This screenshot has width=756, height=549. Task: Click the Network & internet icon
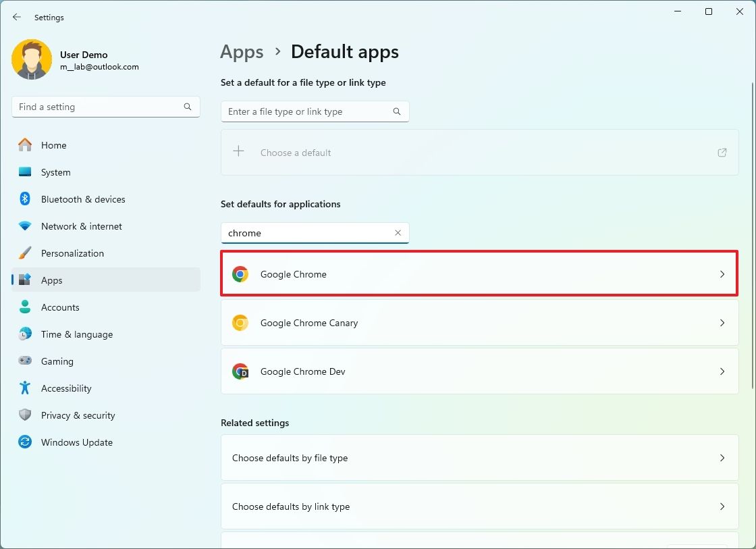tap(25, 226)
